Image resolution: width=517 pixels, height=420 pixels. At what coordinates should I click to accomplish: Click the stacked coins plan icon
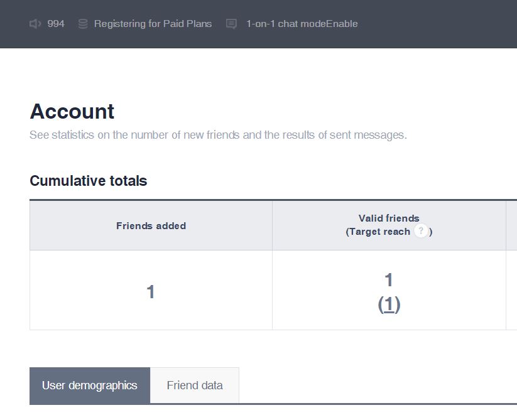pos(83,24)
